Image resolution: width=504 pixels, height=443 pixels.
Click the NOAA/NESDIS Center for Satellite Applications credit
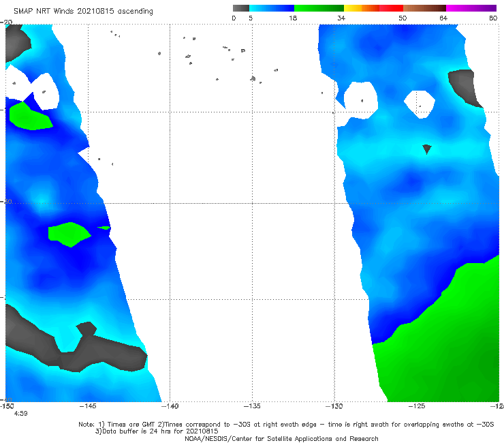pyautogui.click(x=281, y=439)
